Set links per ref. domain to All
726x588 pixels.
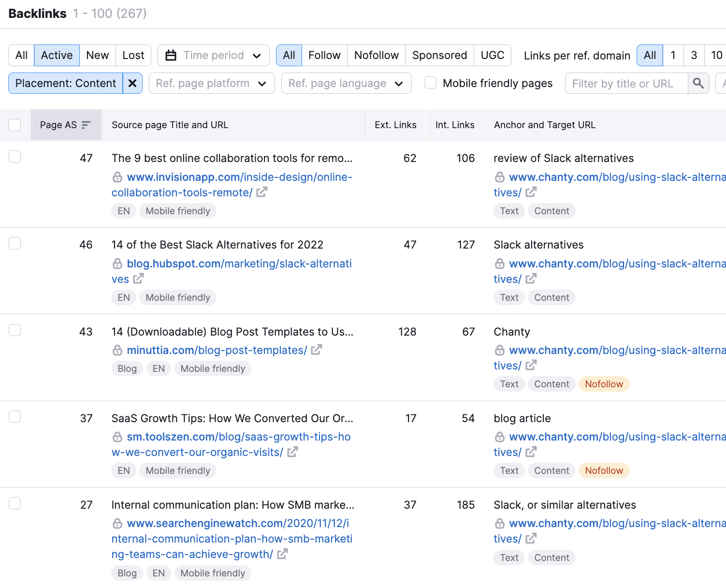650,55
